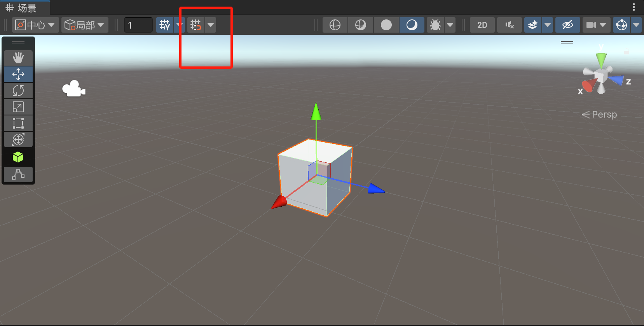
Task: Open the 局部 handle rotation dropdown
Action: pyautogui.click(x=85, y=25)
